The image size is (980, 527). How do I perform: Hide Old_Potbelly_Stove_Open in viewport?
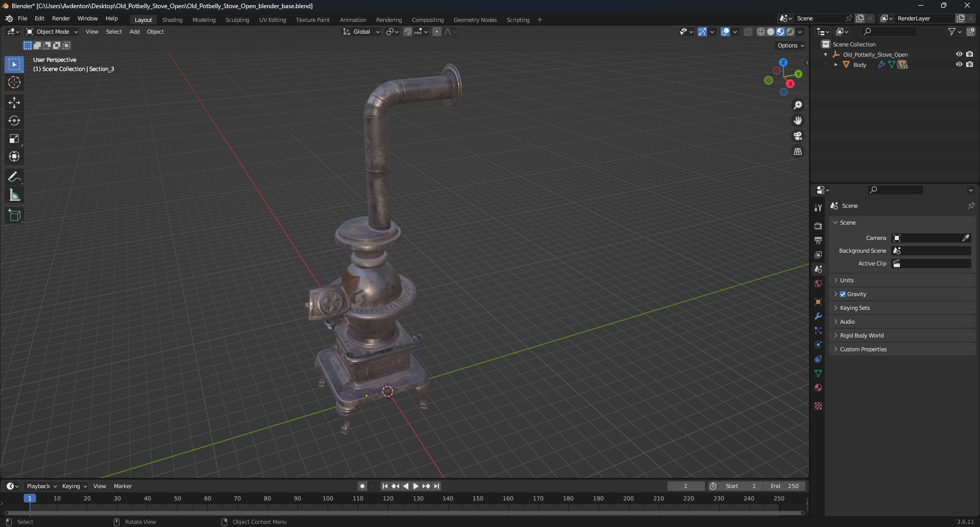tap(959, 54)
